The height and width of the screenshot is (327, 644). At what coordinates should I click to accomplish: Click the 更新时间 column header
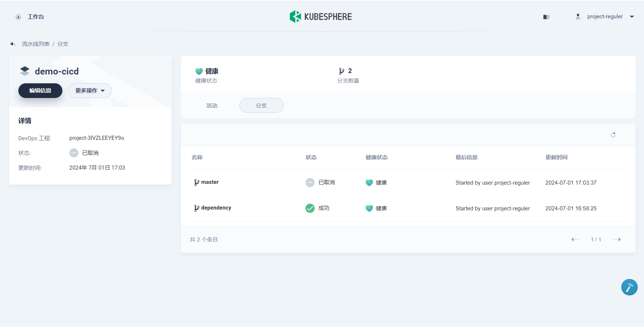(x=556, y=157)
